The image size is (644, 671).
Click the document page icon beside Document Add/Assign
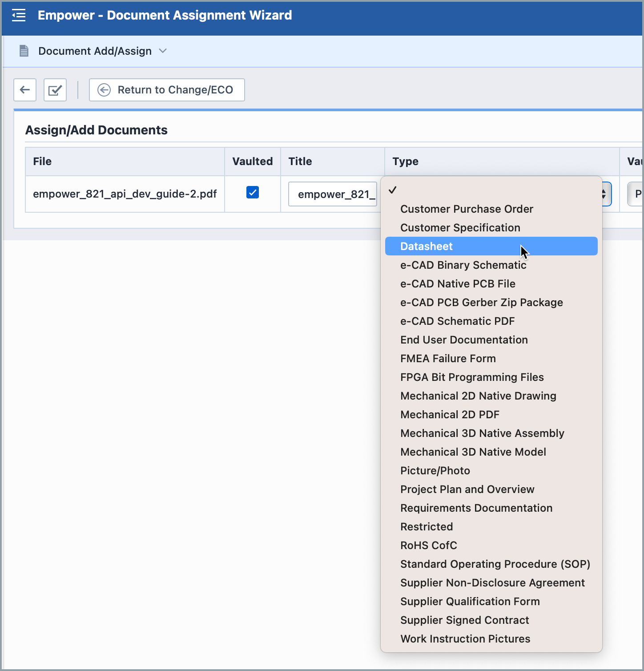(23, 51)
